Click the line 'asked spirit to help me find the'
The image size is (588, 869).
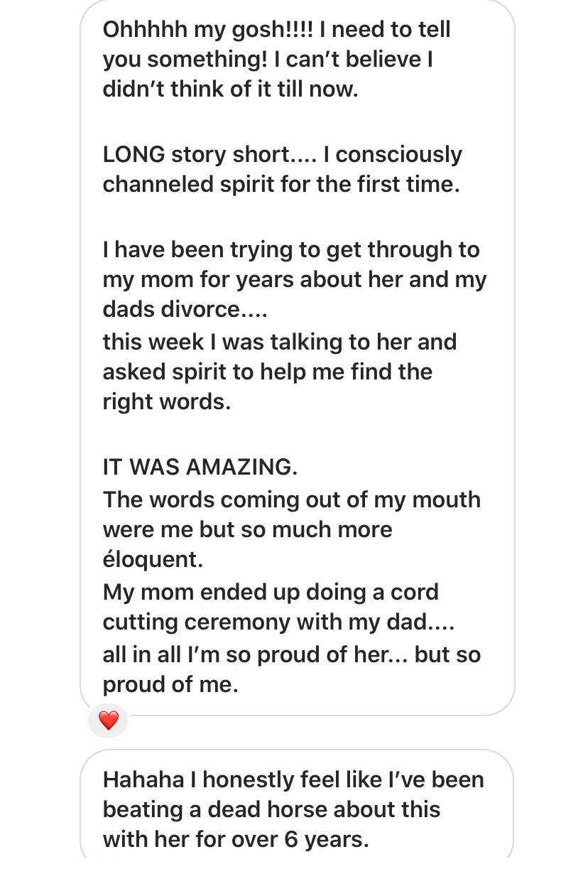268,372
